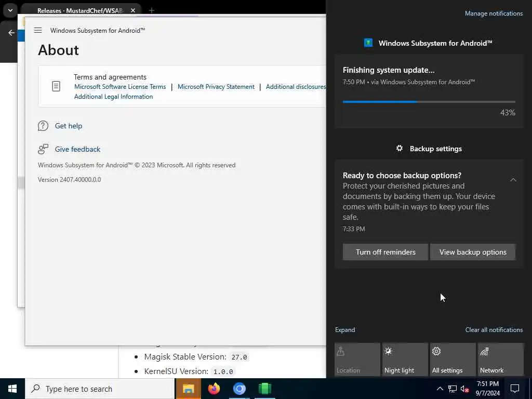Image resolution: width=532 pixels, height=399 pixels.
Task: Open Firefox from the taskbar
Action: tap(214, 389)
